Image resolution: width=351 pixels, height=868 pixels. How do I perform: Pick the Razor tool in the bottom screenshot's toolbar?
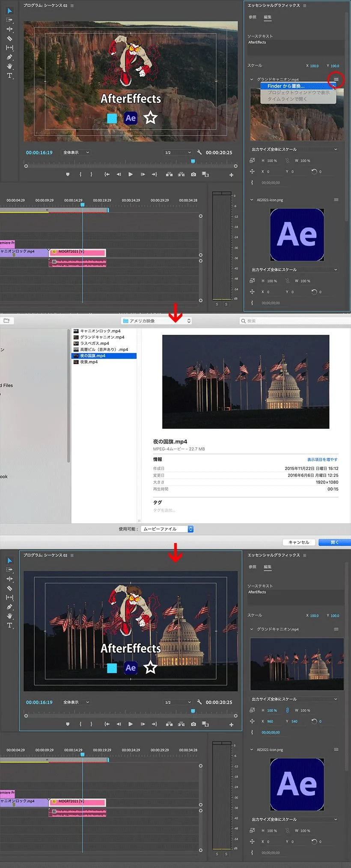click(9, 588)
